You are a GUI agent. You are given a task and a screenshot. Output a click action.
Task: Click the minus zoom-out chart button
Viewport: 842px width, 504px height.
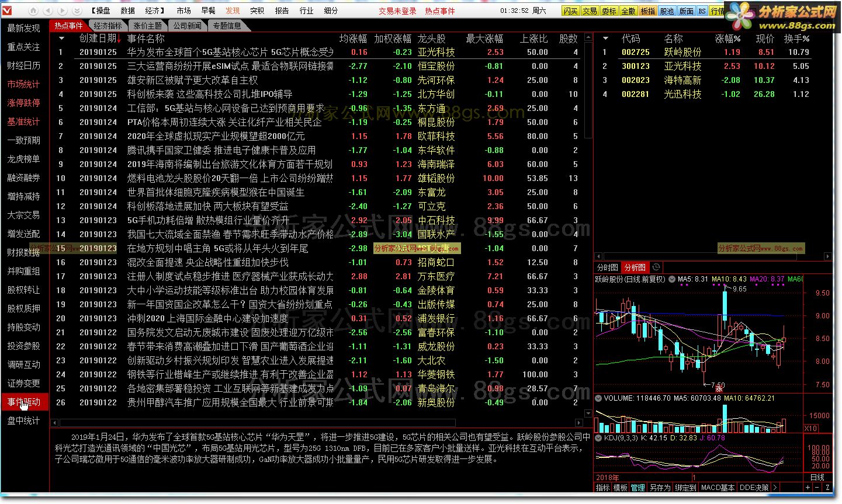pos(818,487)
